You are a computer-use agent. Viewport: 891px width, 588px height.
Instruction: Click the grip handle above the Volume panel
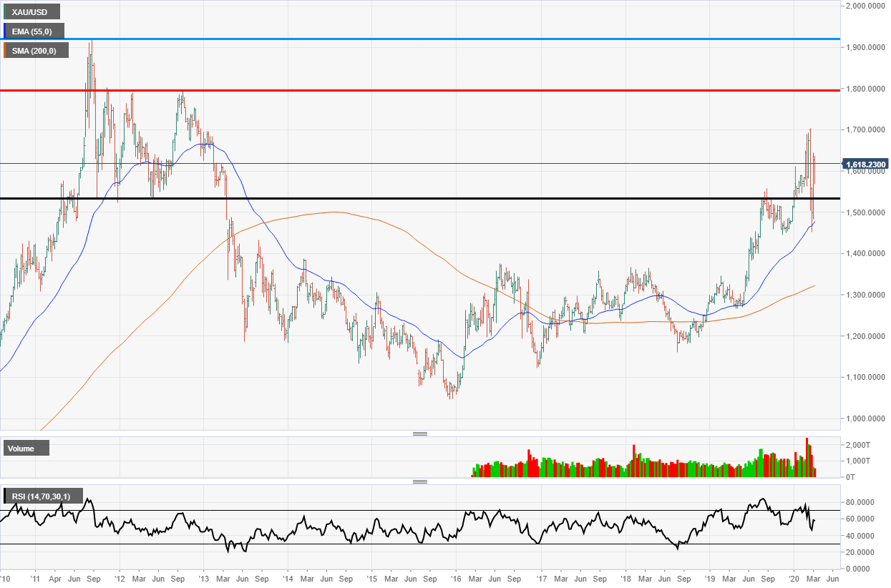coord(421,433)
